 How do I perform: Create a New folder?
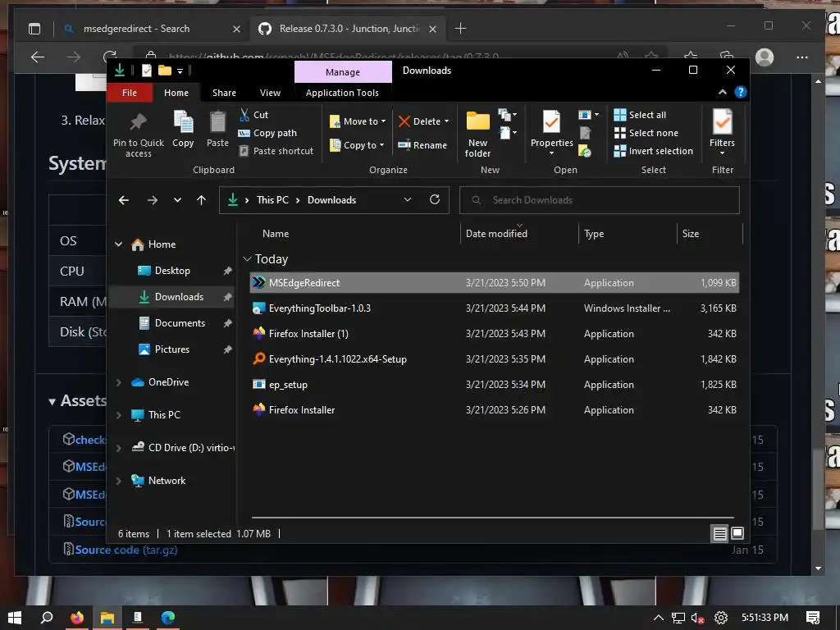pos(478,134)
